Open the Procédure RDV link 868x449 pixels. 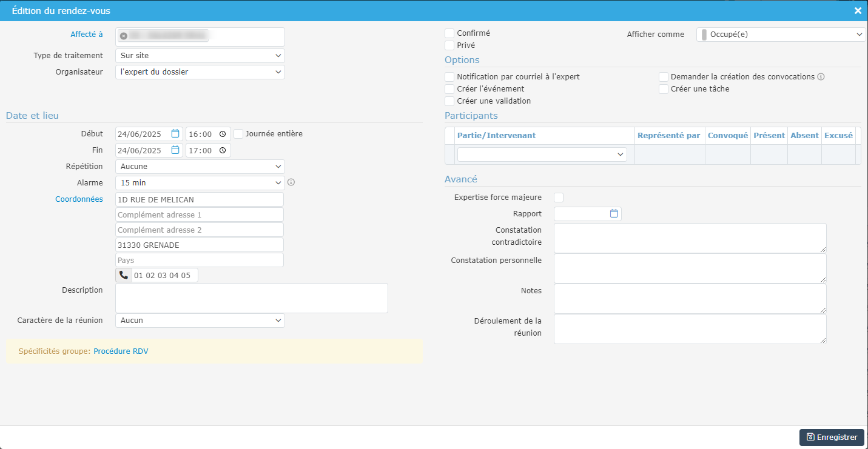[121, 351]
